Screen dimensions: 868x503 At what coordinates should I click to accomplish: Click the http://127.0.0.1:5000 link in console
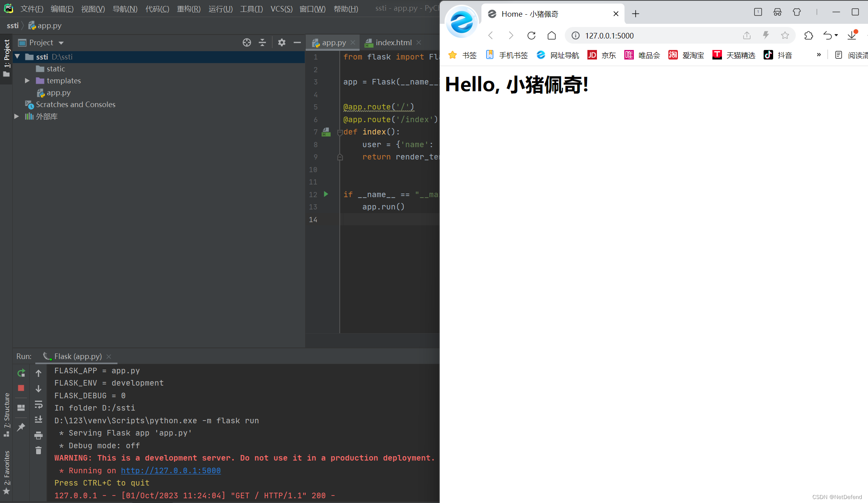[170, 470]
